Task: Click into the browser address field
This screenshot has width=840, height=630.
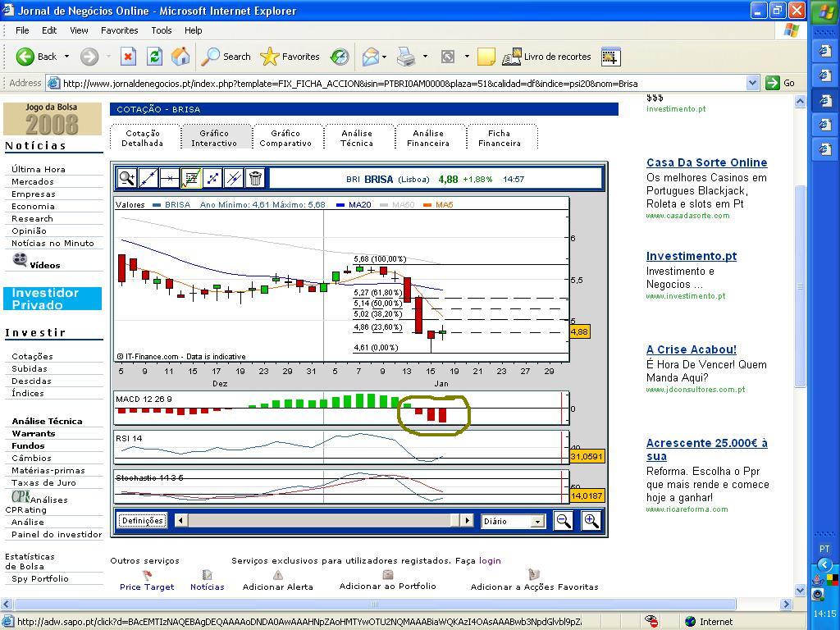Action: point(403,83)
